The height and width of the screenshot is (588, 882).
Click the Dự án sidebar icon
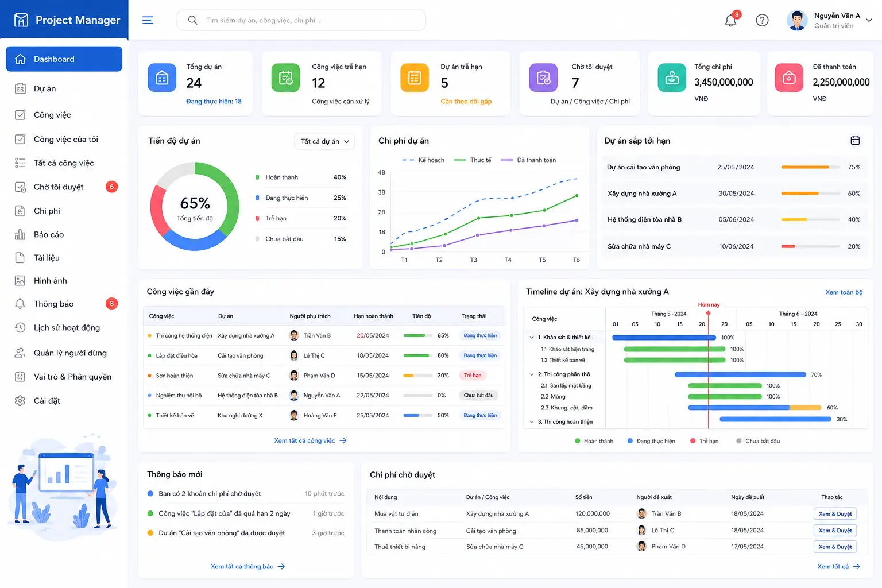(20, 88)
